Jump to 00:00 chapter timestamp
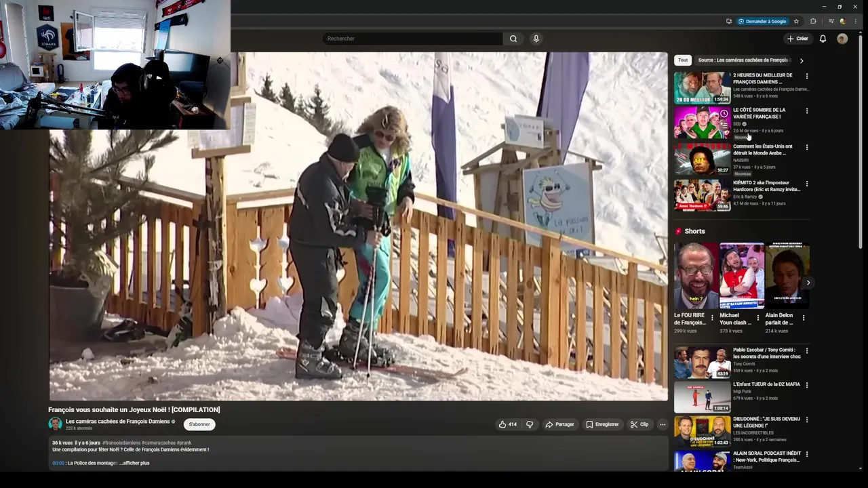The image size is (868, 488). pos(58,463)
